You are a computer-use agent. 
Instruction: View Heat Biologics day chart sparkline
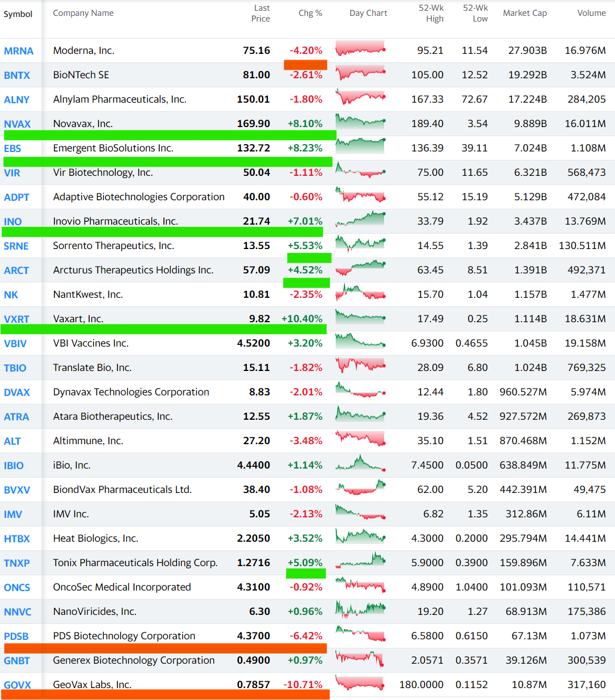[360, 536]
